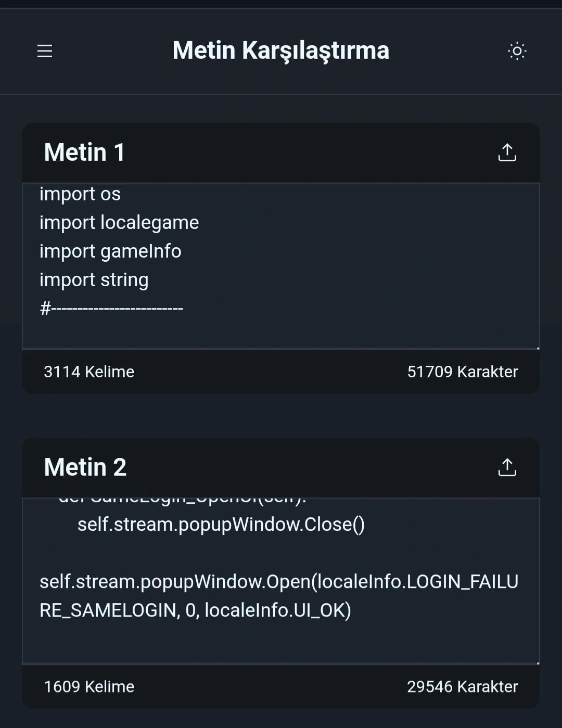Select the Metin 2 heading
The height and width of the screenshot is (728, 562).
click(x=85, y=467)
